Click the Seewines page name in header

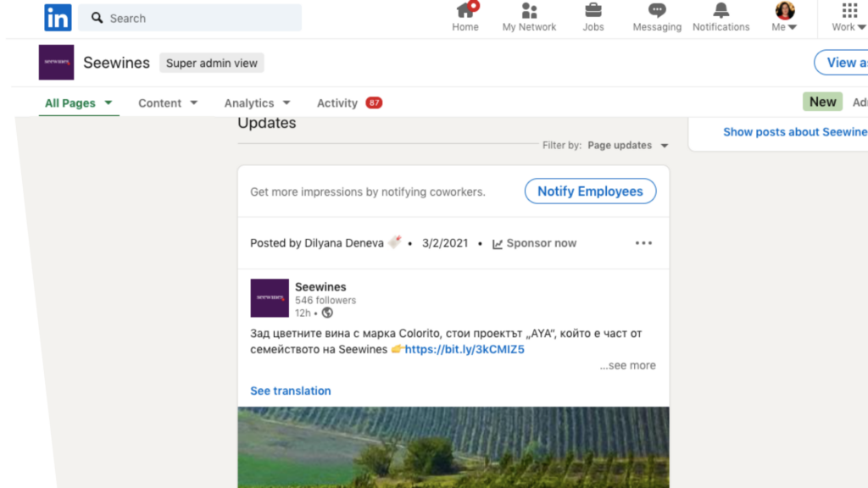coord(116,63)
